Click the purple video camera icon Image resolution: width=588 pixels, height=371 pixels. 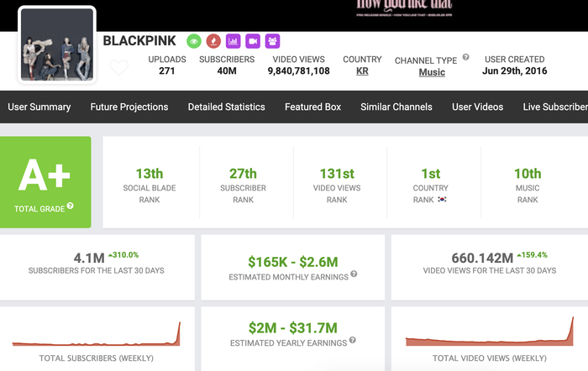tap(253, 40)
